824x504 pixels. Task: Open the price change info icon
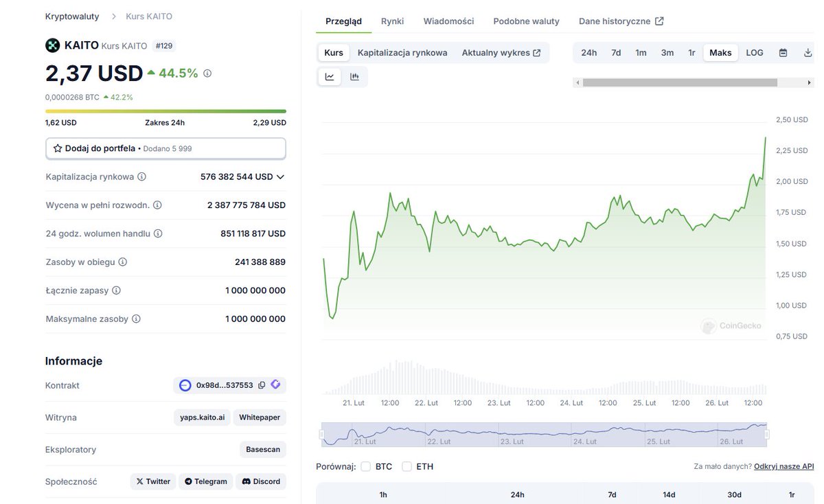pyautogui.click(x=207, y=73)
